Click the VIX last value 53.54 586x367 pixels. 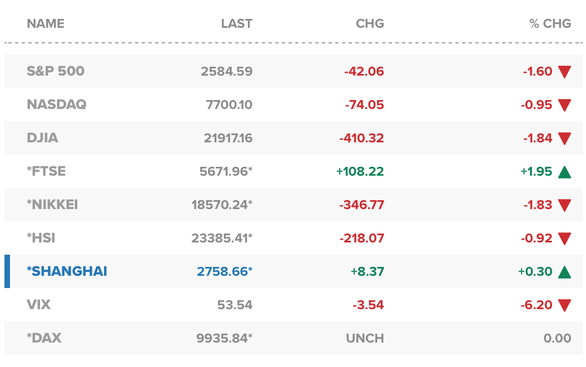point(235,305)
